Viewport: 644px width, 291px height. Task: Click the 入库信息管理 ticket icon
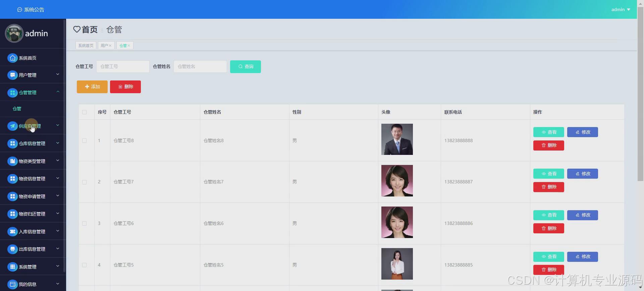tap(12, 232)
